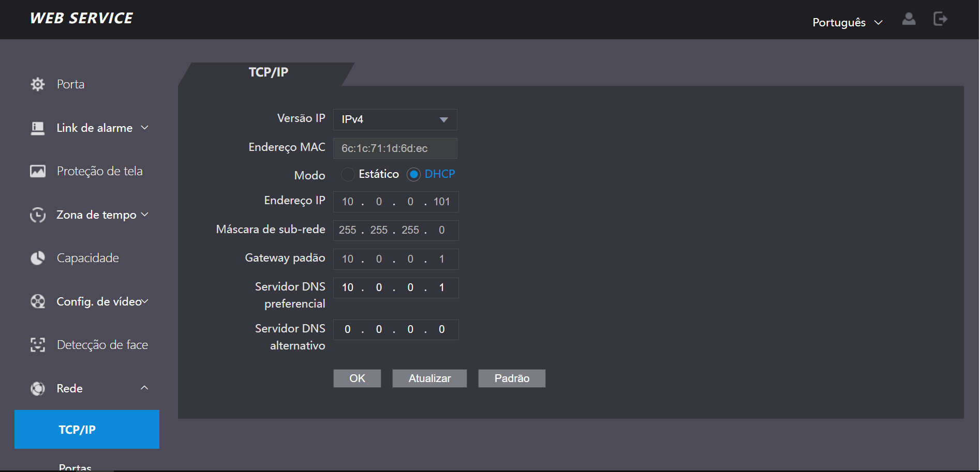Expand the Config. de vídeo chevron

tap(145, 301)
